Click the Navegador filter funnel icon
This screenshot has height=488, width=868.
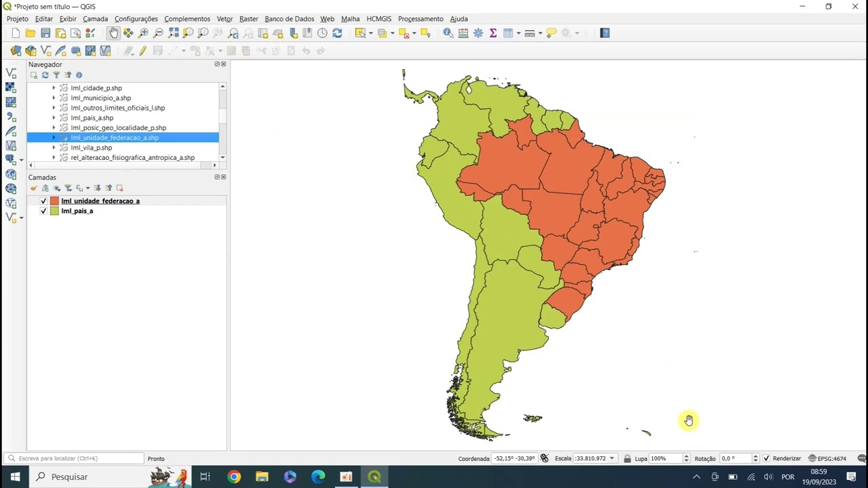(56, 75)
